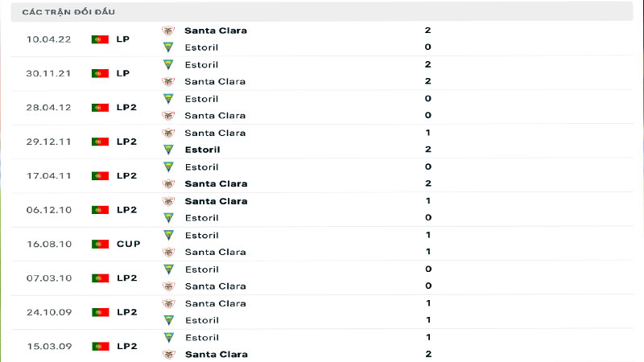The height and width of the screenshot is (362, 644).
Task: Click the 16.08.10 match date
Action: coord(49,244)
